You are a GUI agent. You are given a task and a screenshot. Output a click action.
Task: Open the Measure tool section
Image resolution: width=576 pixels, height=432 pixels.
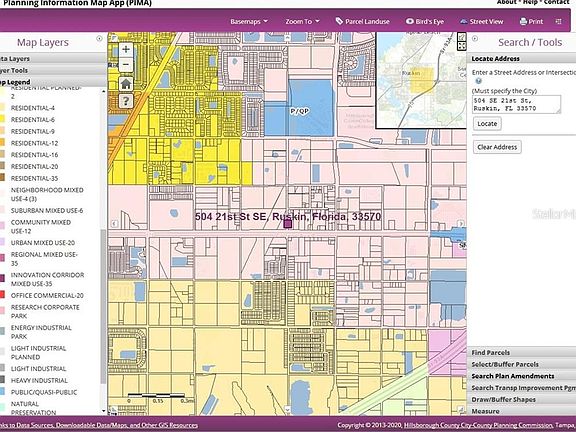(521, 411)
